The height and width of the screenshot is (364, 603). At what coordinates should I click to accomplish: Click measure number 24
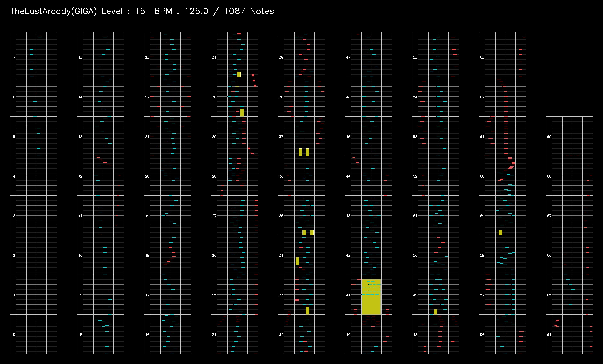click(214, 334)
